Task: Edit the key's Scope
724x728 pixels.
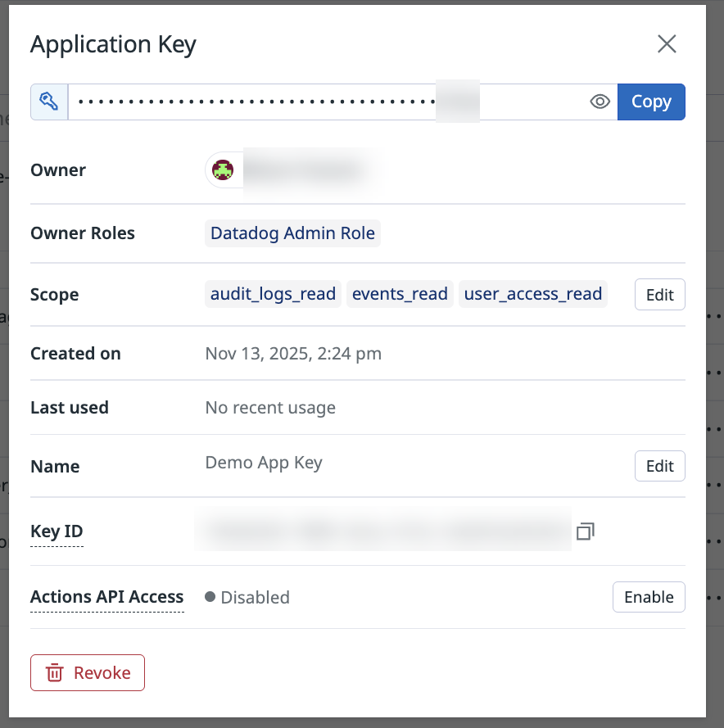Action: 659,295
